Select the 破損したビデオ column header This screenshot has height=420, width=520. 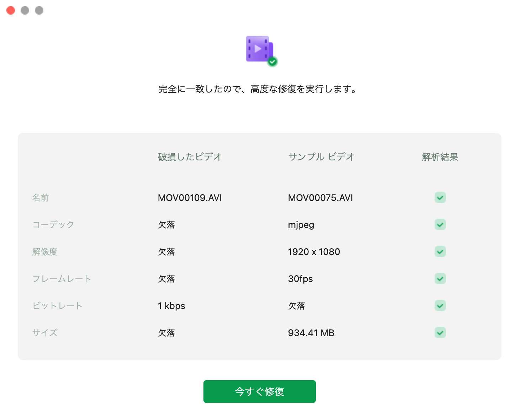coord(190,157)
